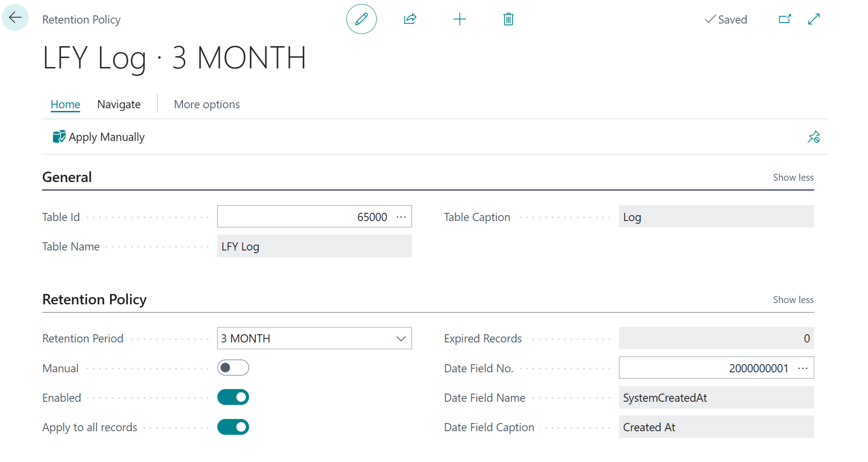
Task: Collapse Retention Policy with Show less
Action: 793,300
